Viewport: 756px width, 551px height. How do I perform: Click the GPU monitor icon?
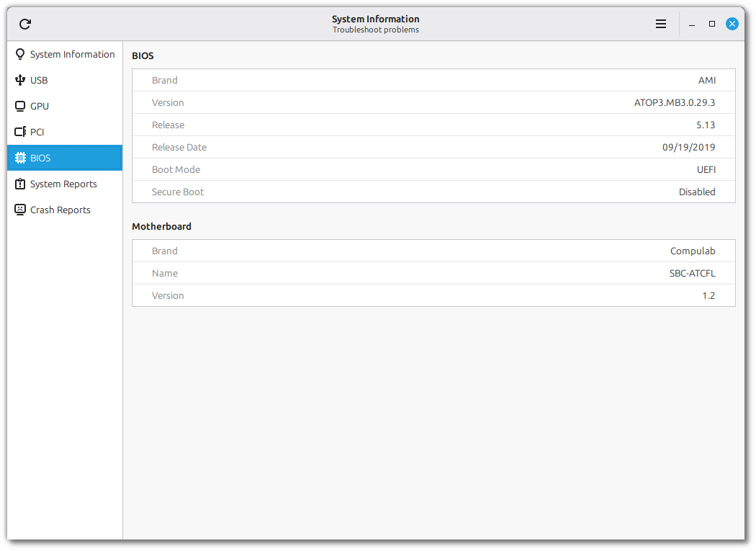click(20, 106)
